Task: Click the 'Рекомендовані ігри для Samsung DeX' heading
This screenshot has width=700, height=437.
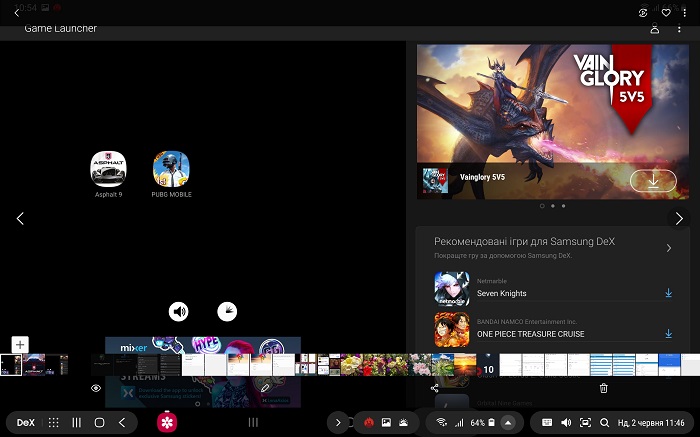Action: pos(525,241)
